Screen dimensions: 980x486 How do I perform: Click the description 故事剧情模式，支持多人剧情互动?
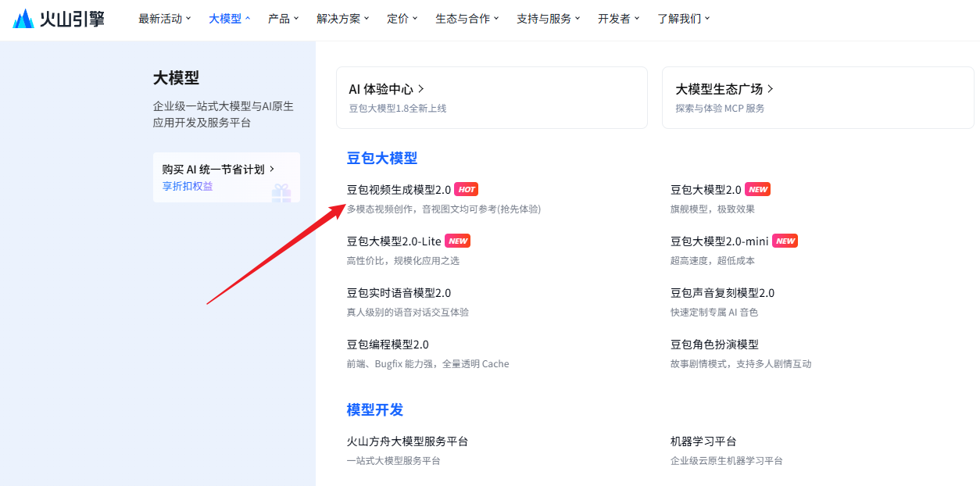point(741,364)
